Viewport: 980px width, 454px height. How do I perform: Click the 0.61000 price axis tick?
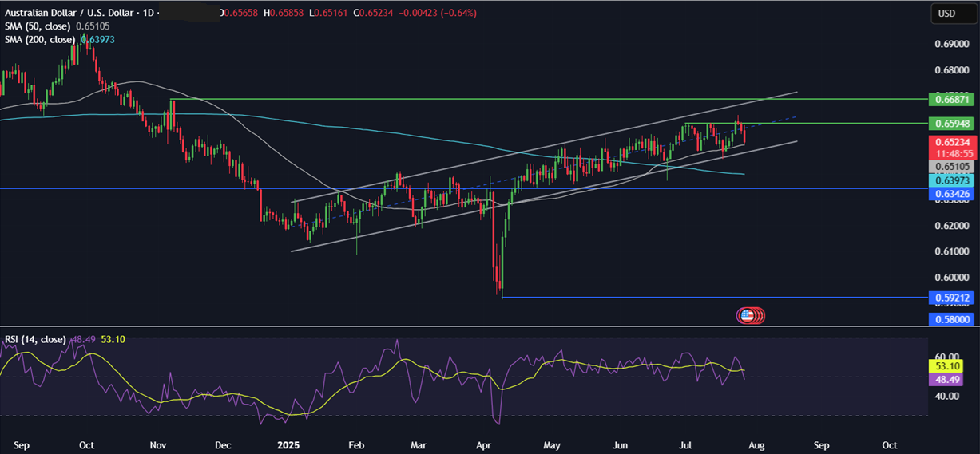coord(950,251)
